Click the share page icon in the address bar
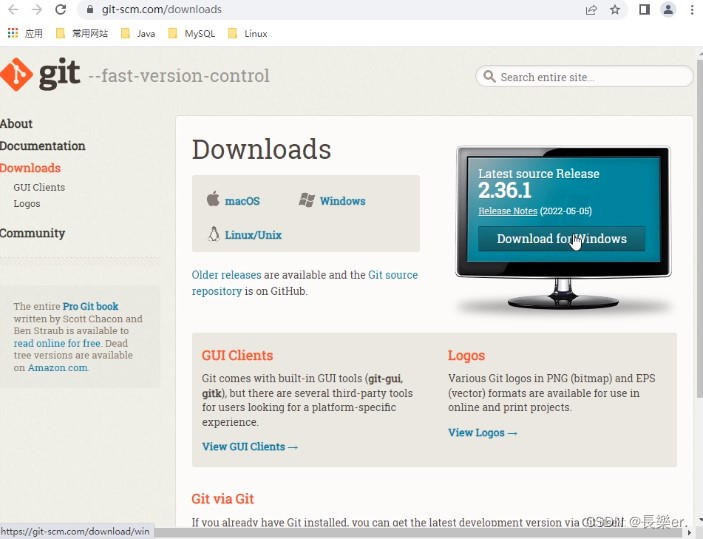 pyautogui.click(x=591, y=9)
